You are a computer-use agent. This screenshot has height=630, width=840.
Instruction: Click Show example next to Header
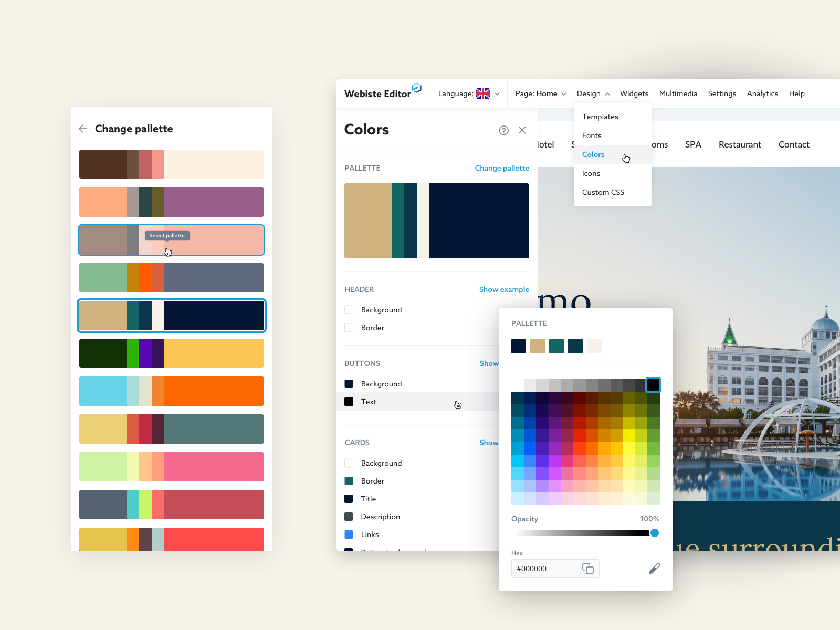point(504,289)
